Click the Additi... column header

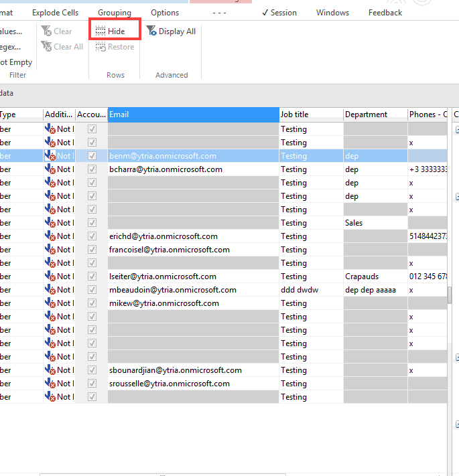[59, 114]
